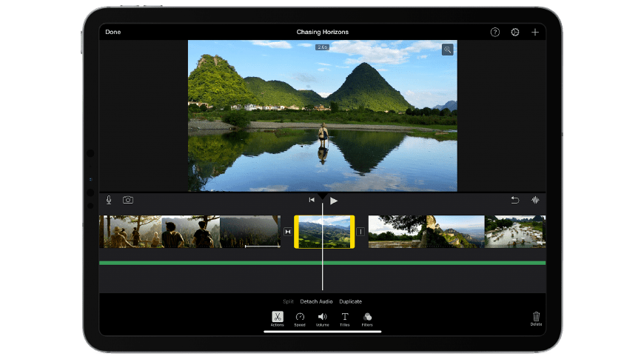Viewport: 644px width, 359px height.
Task: Open the Speed tab
Action: (300, 319)
